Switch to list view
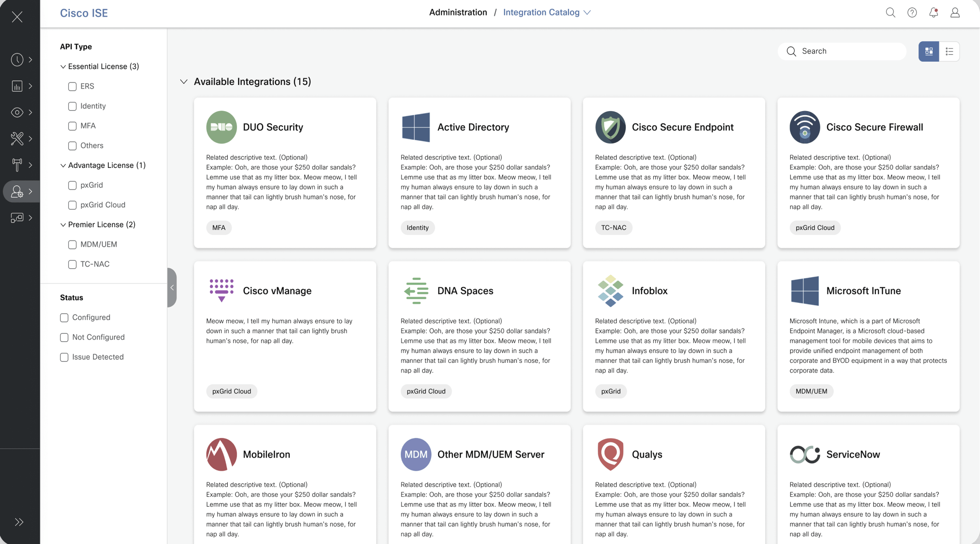 click(949, 51)
